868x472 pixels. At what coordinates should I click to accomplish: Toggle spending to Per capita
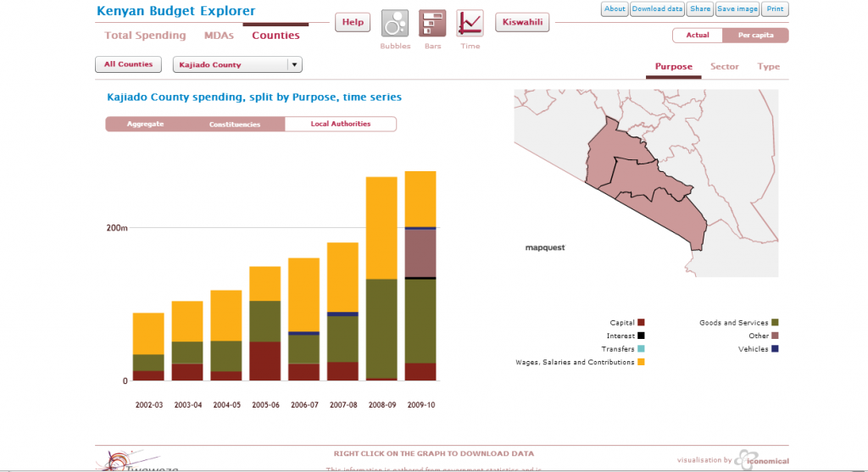point(755,36)
